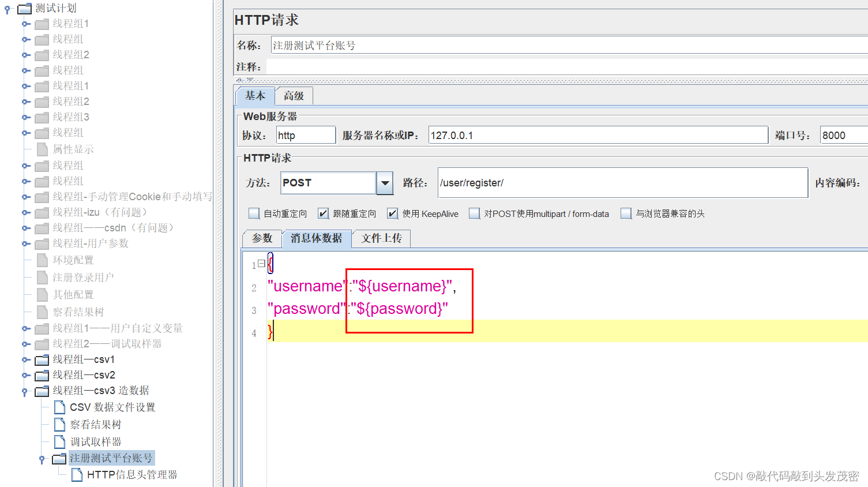868x487 pixels.
Task: Select the 线程组3 tree item
Action: click(71, 117)
